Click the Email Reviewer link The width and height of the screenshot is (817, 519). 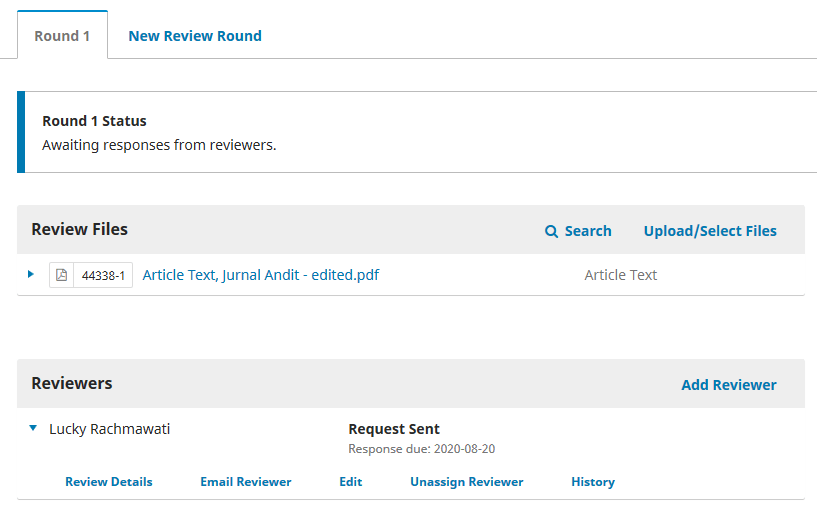[x=246, y=482]
